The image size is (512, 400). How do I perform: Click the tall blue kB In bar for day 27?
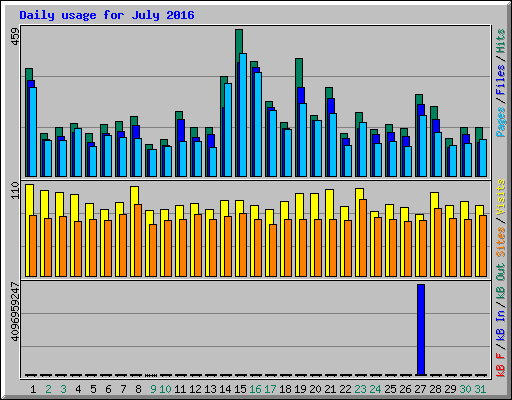click(421, 330)
